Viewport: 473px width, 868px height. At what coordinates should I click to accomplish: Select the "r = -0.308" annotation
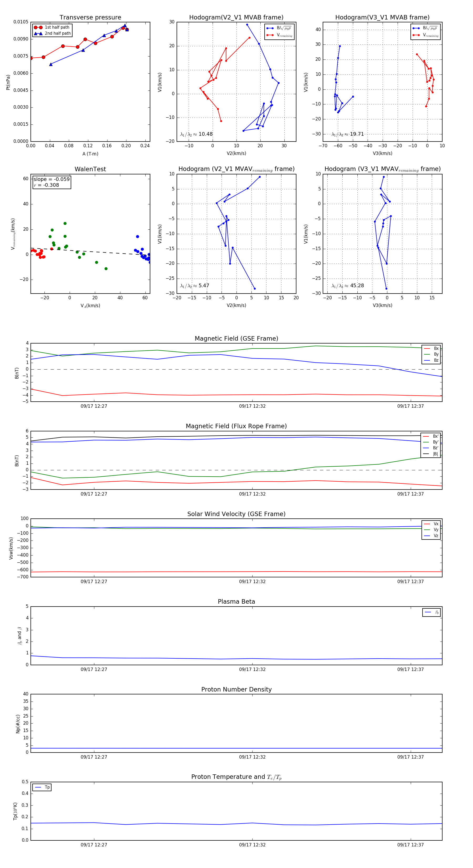[47, 185]
